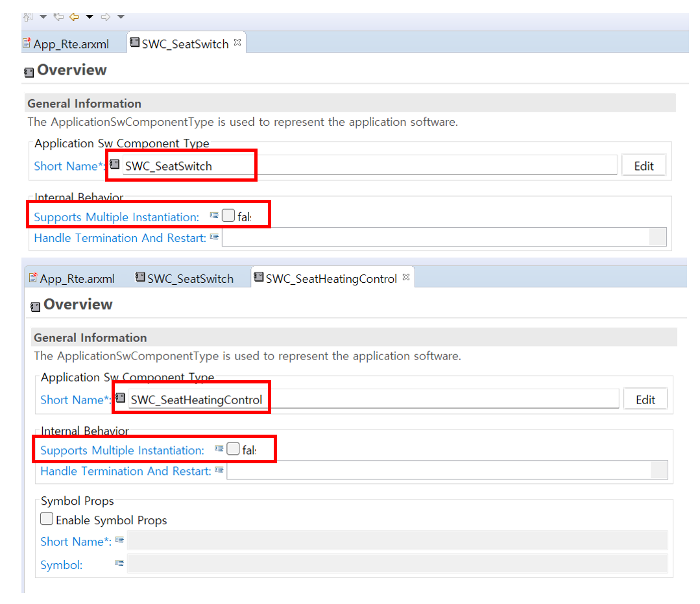
Task: Open the Forward history dropdown arrow
Action: (121, 16)
